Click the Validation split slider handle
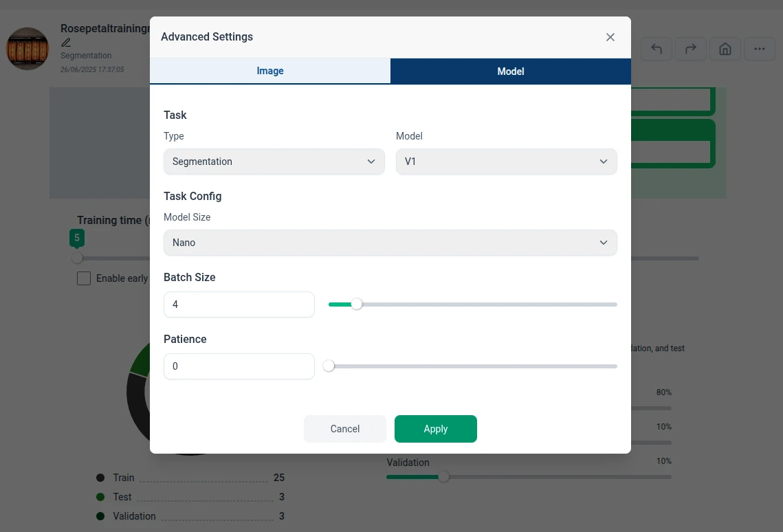783x532 pixels. point(444,476)
